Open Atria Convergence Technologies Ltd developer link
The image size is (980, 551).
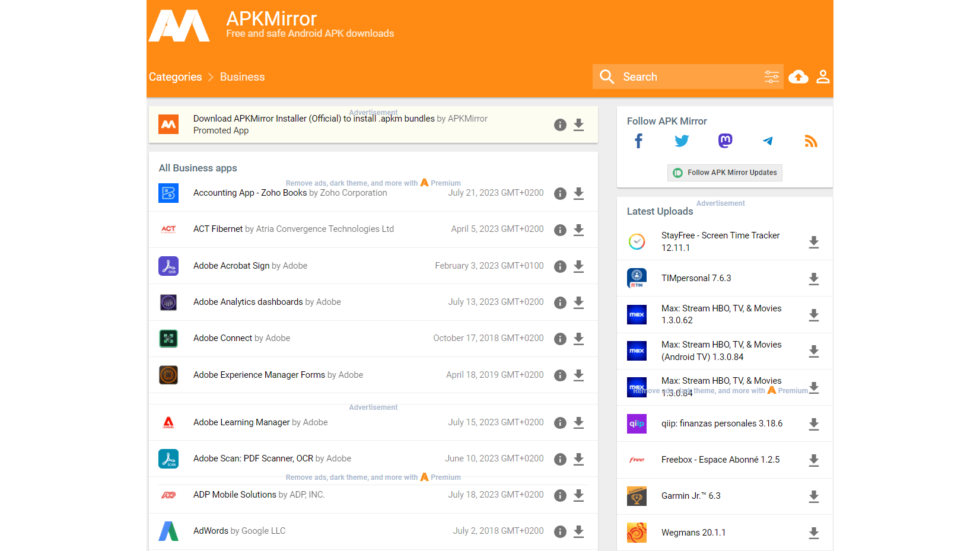[325, 229]
